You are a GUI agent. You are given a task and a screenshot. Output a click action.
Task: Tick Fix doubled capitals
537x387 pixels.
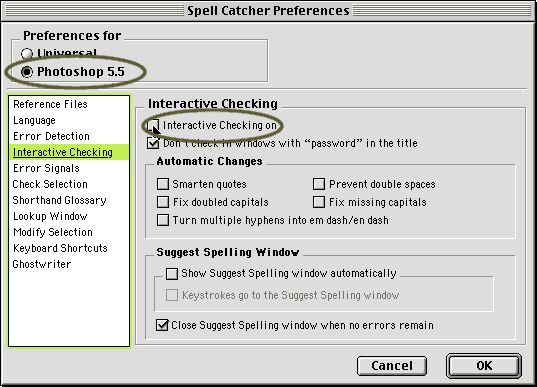click(163, 202)
